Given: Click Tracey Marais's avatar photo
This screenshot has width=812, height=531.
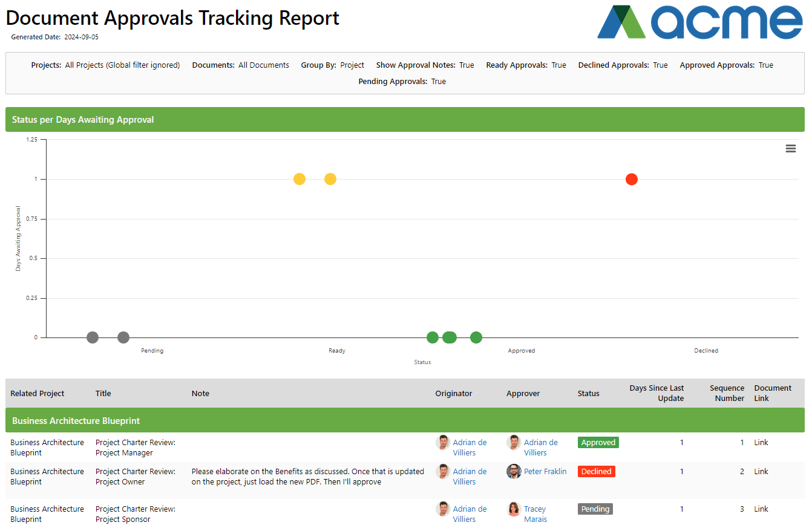Looking at the screenshot, I should (513, 509).
